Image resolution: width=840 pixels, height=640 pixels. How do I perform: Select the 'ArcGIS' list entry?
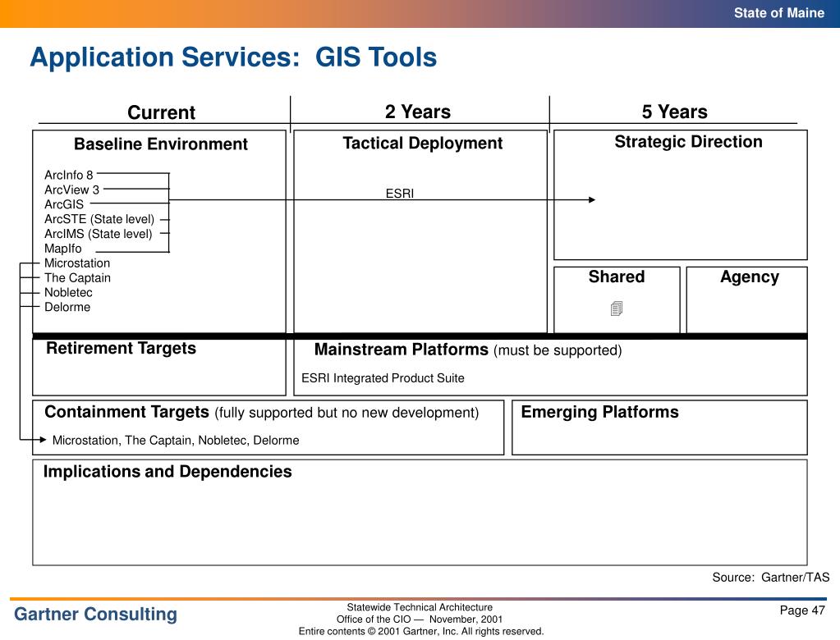(x=64, y=204)
